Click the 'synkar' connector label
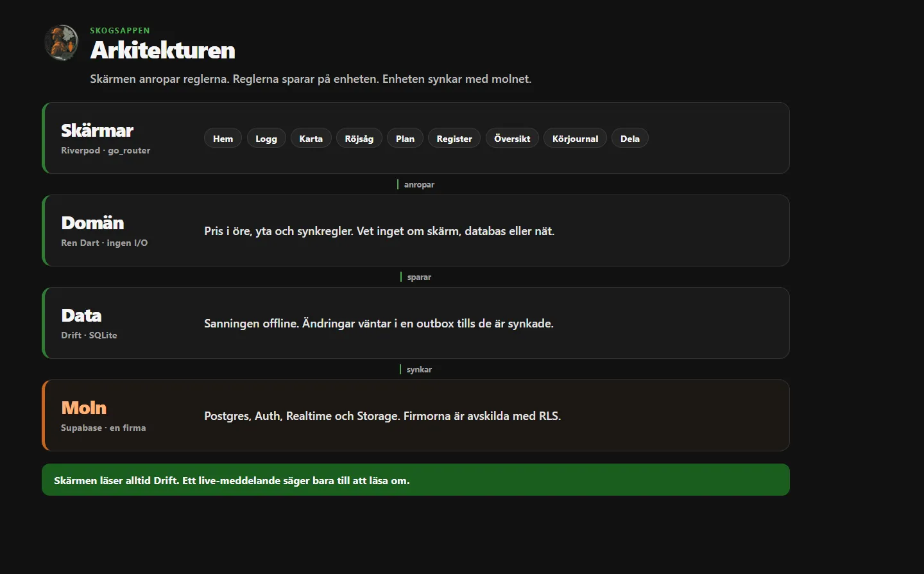Image resolution: width=924 pixels, height=574 pixels. (x=419, y=369)
